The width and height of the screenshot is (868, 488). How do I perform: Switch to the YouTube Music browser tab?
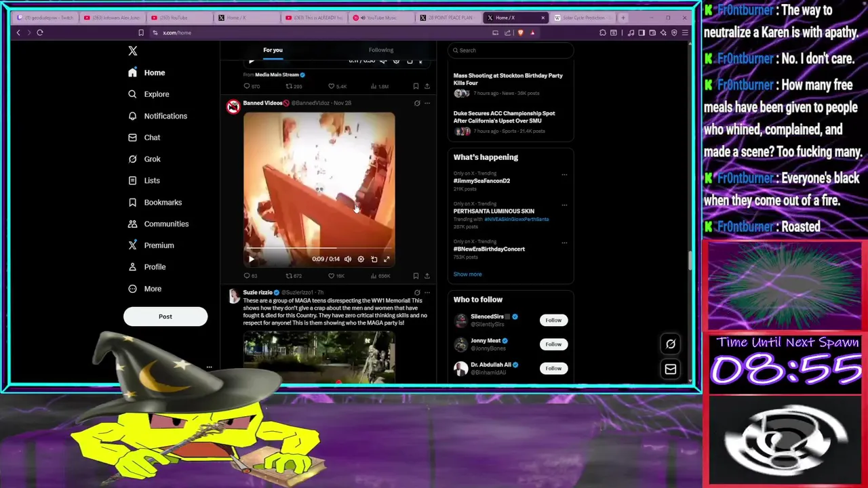(381, 18)
